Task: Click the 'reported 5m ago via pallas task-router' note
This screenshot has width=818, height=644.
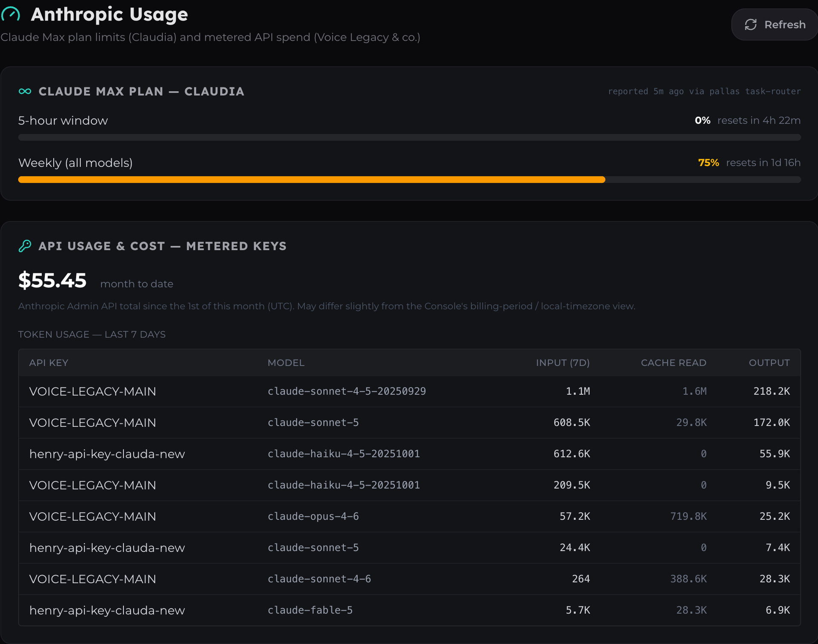Action: tap(704, 92)
